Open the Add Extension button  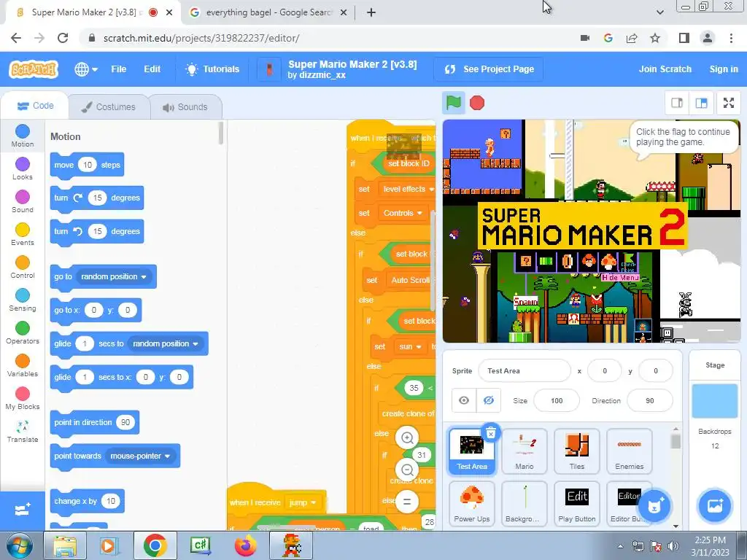23,510
